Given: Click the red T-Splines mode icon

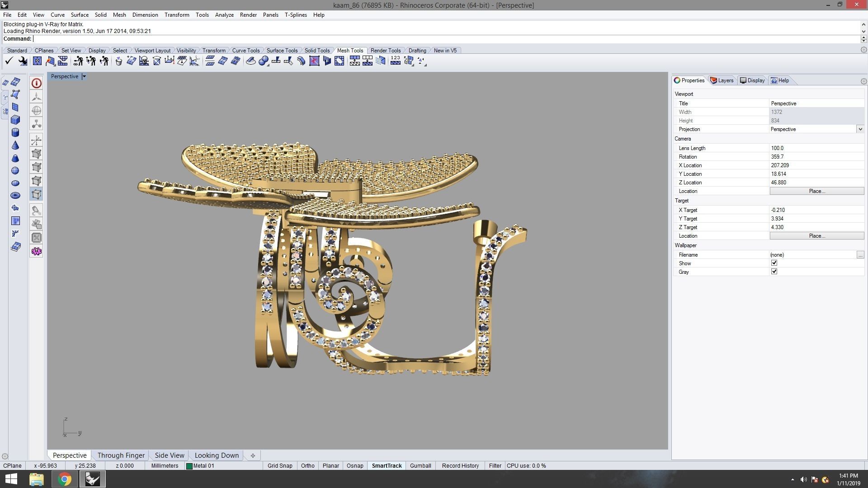Looking at the screenshot, I should (37, 83).
